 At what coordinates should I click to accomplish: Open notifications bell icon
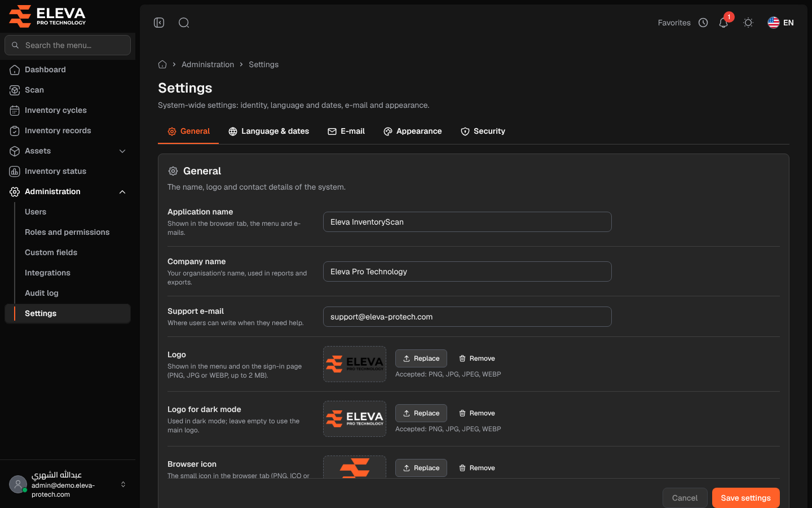[x=723, y=23]
